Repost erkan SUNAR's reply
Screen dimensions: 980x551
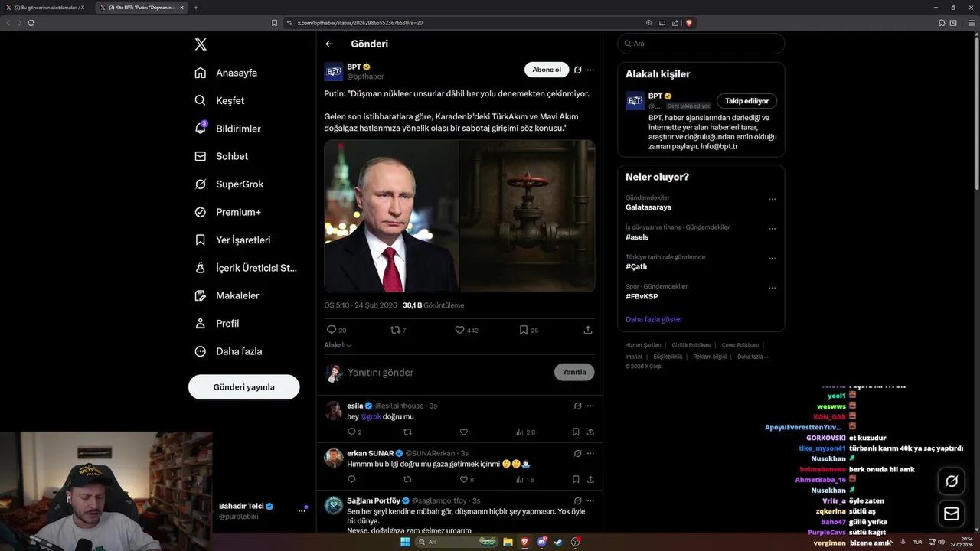pyautogui.click(x=407, y=479)
